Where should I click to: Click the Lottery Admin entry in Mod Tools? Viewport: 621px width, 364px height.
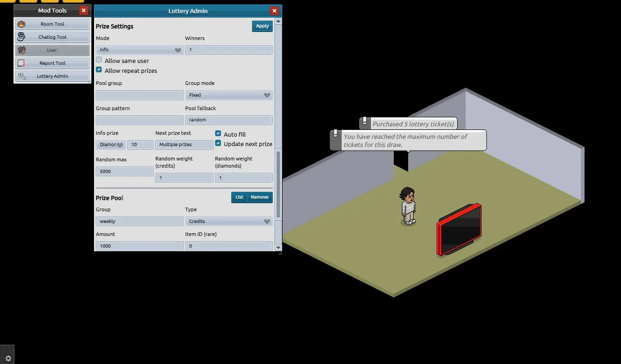click(x=52, y=76)
